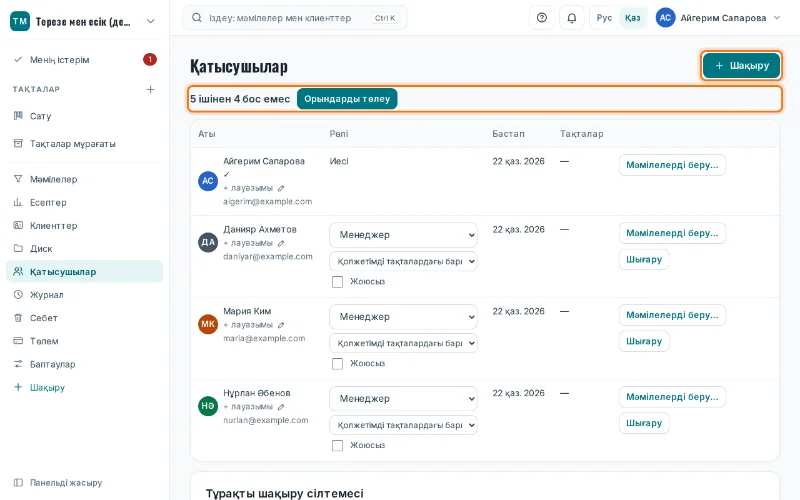Open Себет trash section
800x500 pixels.
point(85,318)
